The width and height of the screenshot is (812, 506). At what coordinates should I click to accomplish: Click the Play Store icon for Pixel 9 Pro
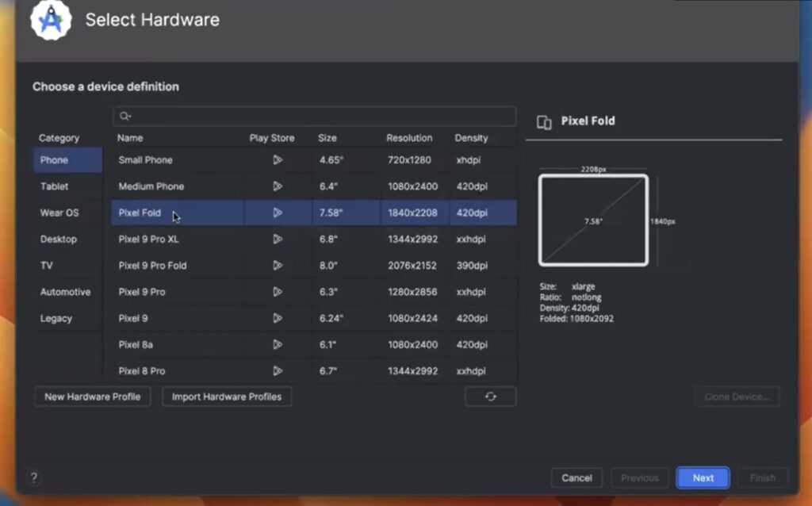coord(278,291)
